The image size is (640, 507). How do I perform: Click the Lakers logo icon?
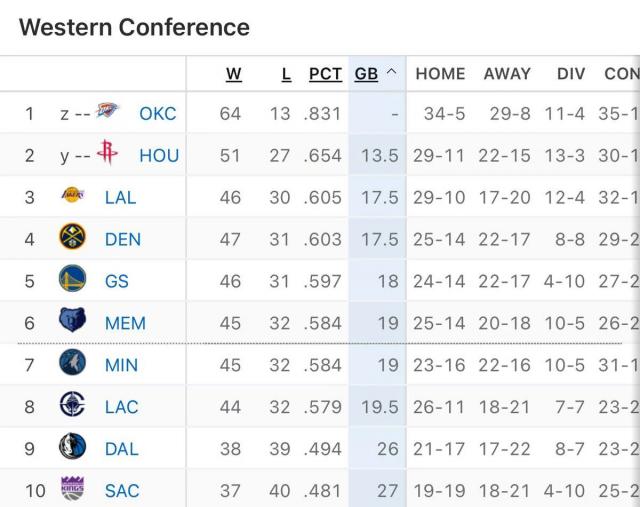coord(73,196)
